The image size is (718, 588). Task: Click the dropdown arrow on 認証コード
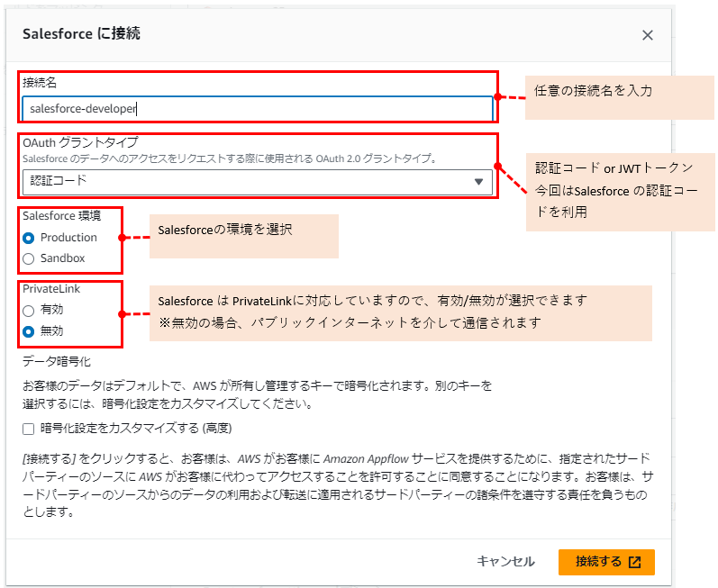coord(478,182)
